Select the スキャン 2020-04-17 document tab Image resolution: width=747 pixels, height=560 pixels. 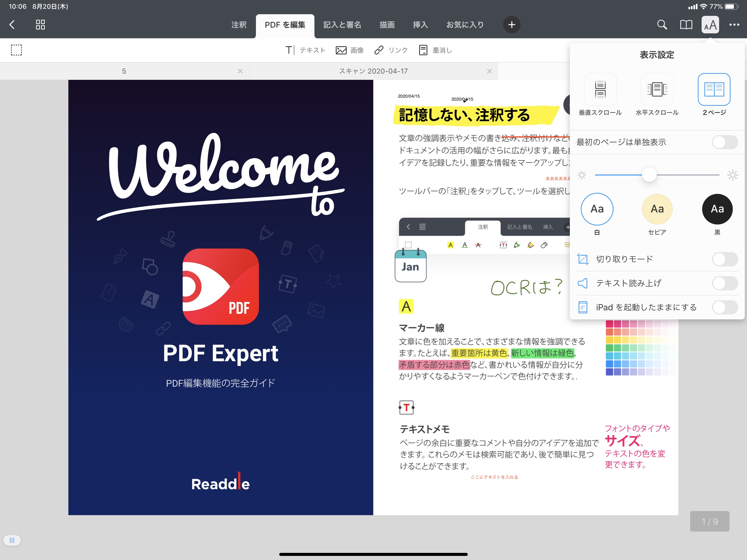(373, 71)
